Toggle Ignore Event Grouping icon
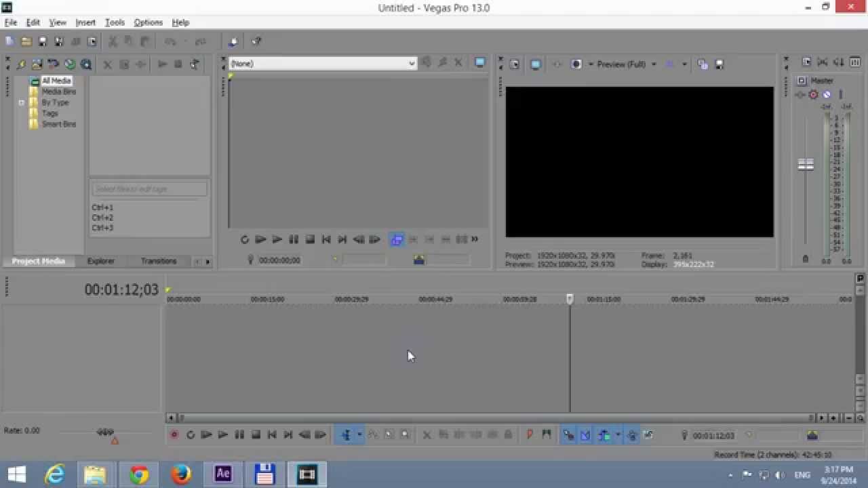Viewport: 868px width, 488px height. click(648, 435)
